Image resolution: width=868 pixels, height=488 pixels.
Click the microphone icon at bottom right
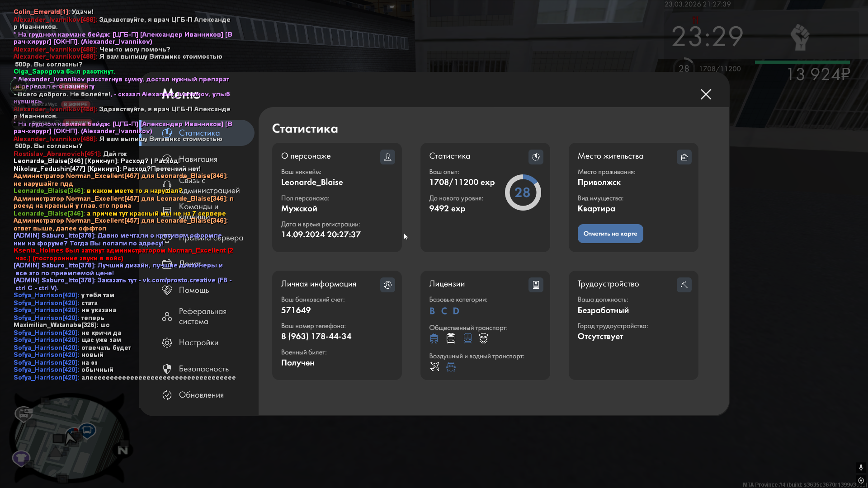coord(861,467)
